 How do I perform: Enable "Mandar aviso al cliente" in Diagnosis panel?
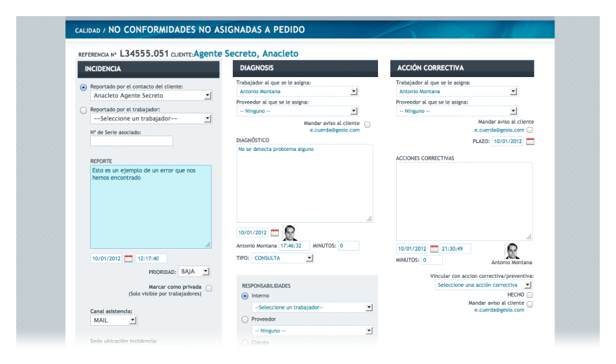pos(367,125)
